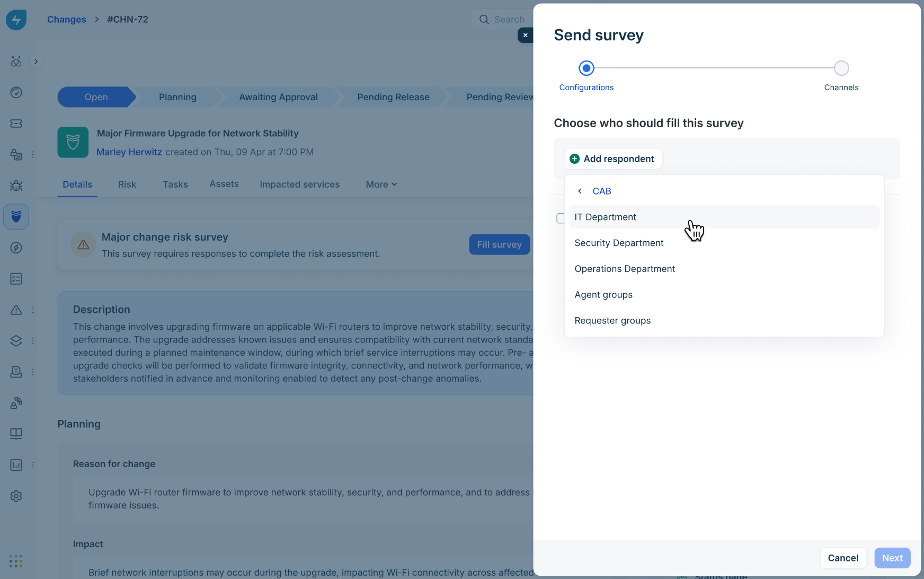The height and width of the screenshot is (579, 924).
Task: Open the Tickets icon in sidebar
Action: tap(16, 124)
